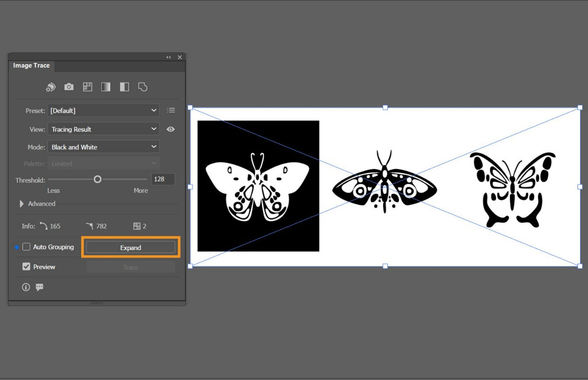Collapse the panel with the double-arrow control
588x380 pixels.
pos(169,57)
